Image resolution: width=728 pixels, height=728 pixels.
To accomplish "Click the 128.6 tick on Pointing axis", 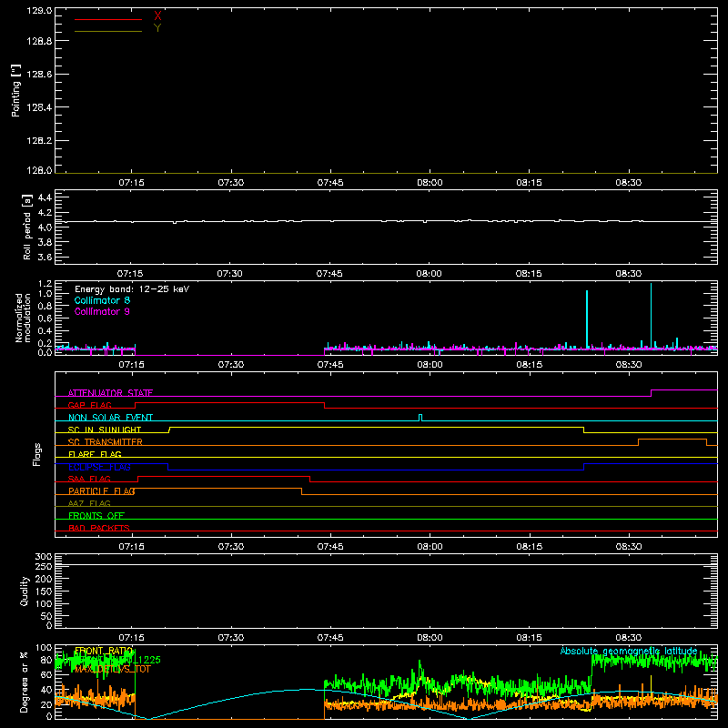I will coord(39,75).
